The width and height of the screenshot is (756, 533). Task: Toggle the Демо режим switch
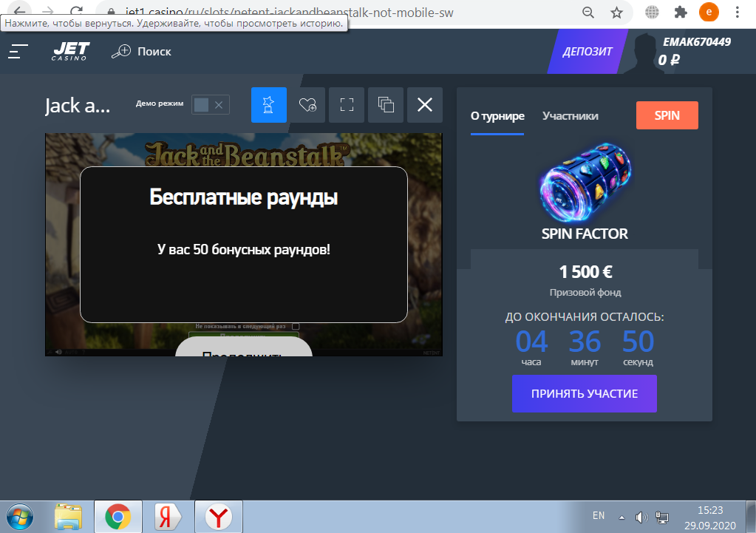(210, 105)
